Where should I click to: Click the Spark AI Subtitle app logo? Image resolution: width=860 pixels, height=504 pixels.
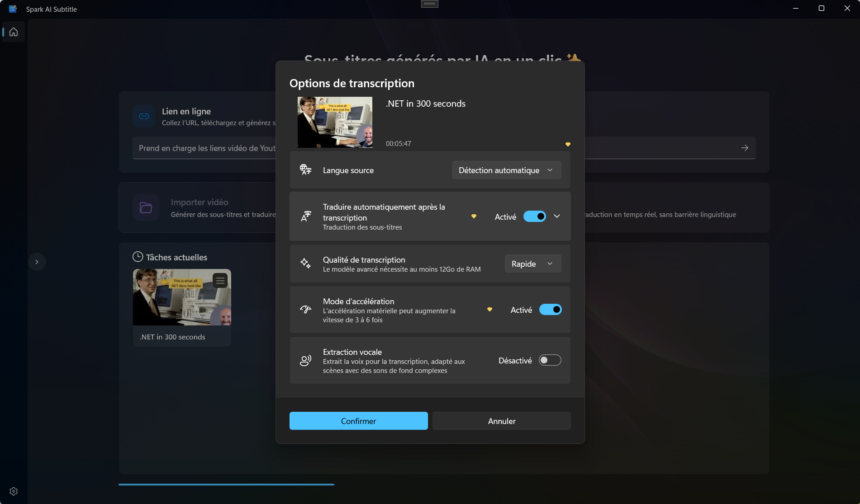pyautogui.click(x=13, y=8)
